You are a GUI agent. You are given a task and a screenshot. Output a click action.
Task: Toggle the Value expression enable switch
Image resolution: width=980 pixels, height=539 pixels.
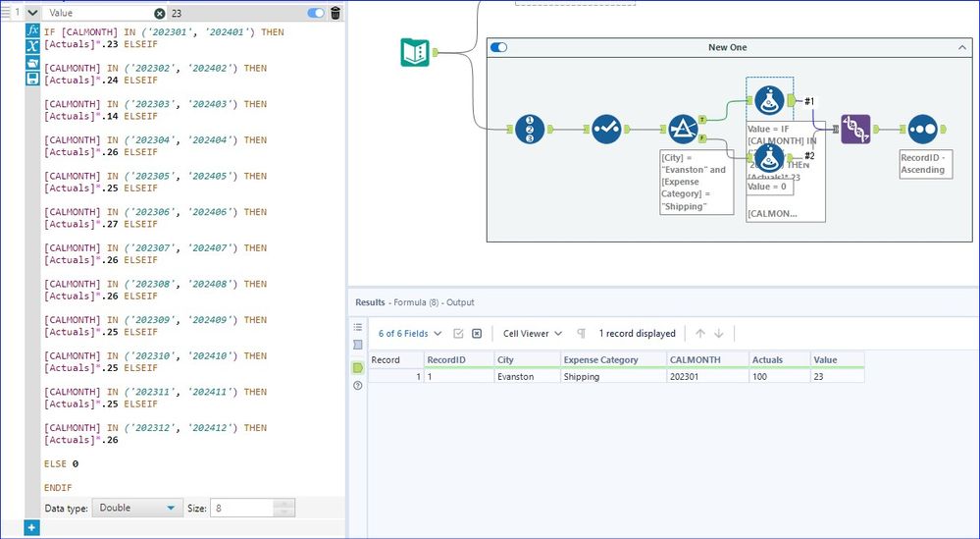coord(316,13)
